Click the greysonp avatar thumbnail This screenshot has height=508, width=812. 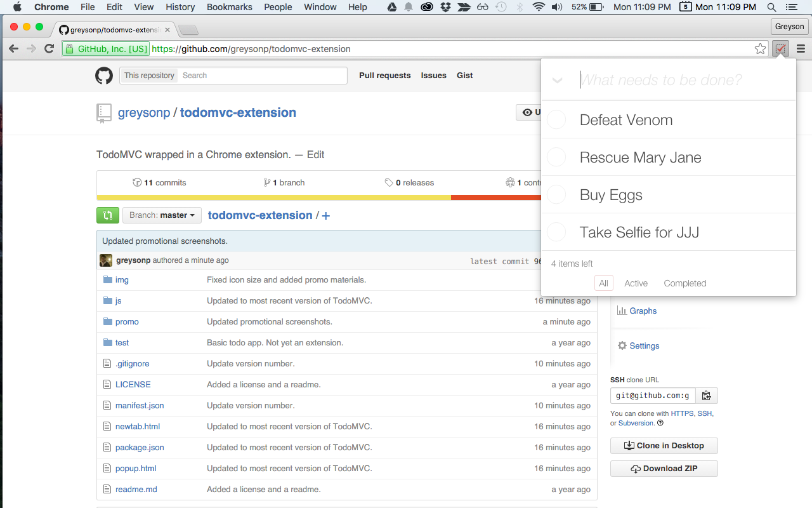[x=106, y=260]
